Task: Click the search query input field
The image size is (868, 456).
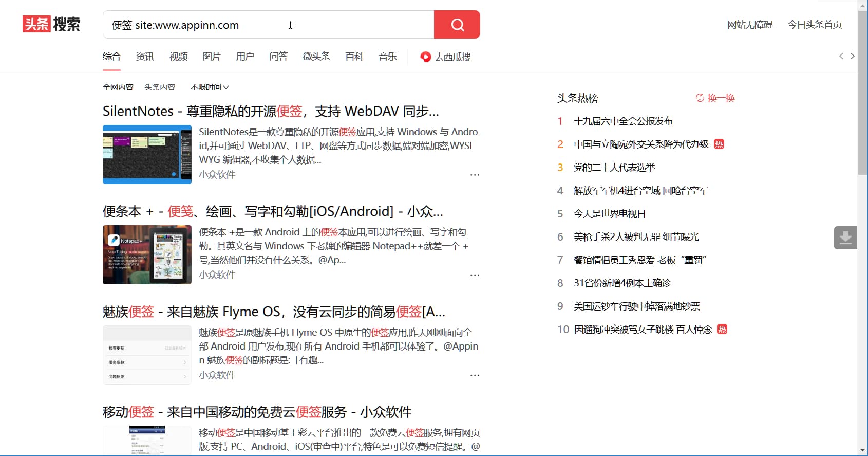Action: tap(267, 25)
